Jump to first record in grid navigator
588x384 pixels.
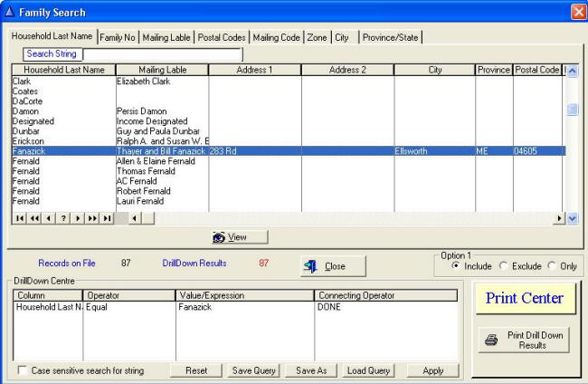(20, 218)
